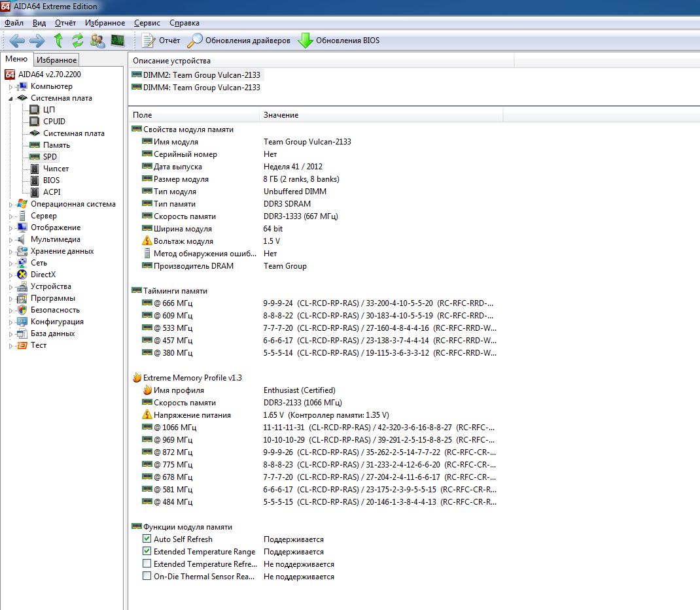
Task: Expand the Сервер tree node
Action: (10, 216)
